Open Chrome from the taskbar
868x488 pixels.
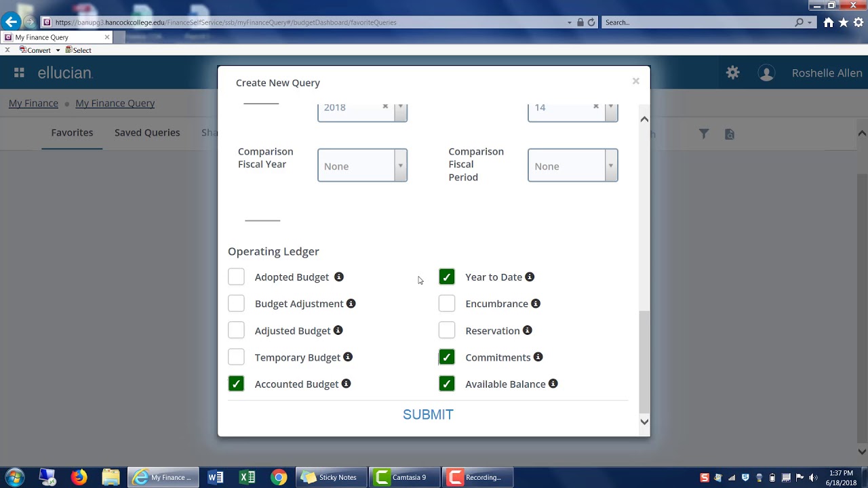[x=278, y=477]
